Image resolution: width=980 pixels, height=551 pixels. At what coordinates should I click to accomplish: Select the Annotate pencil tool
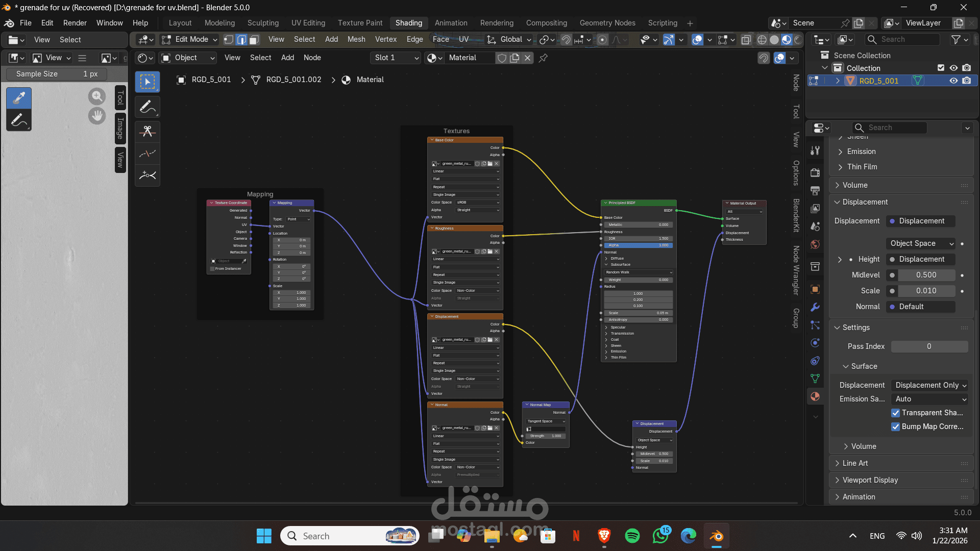point(148,107)
